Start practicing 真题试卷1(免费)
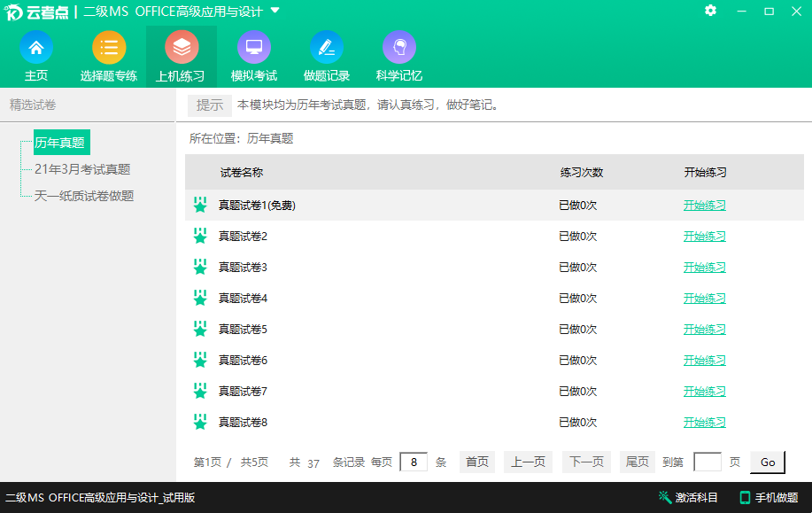 704,205
